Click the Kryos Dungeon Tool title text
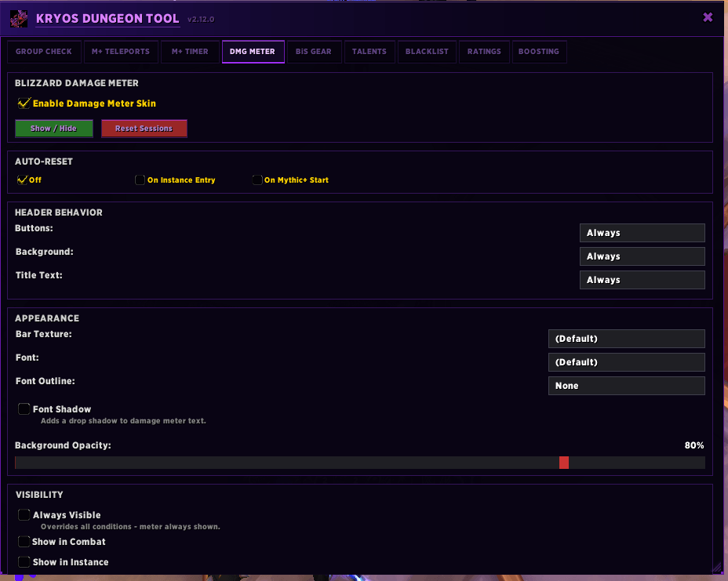This screenshot has width=728, height=581. tap(107, 19)
